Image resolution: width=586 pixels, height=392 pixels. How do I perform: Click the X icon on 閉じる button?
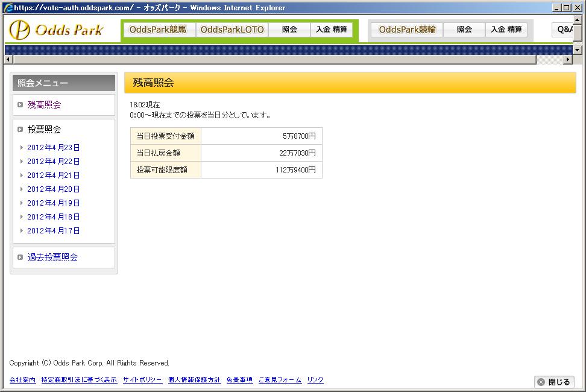pos(541,382)
